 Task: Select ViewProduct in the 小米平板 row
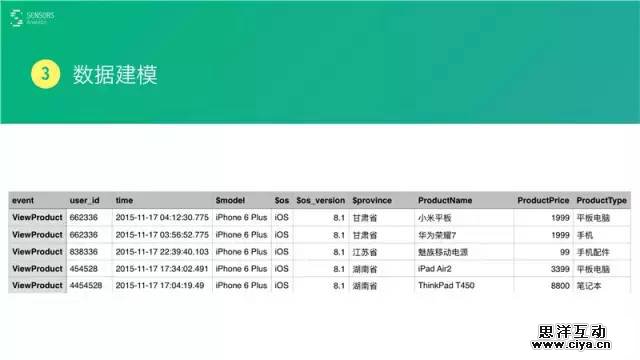[37, 218]
